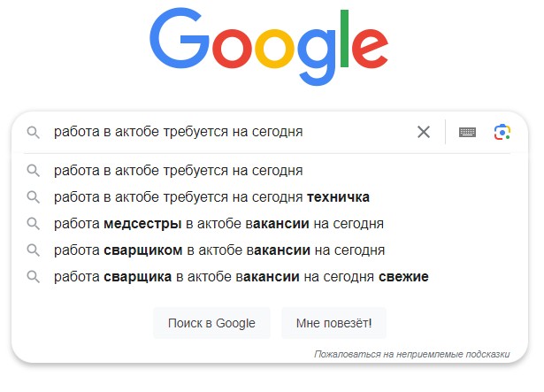Click the magnifier icon beside the сварщиком suggestion

point(33,250)
